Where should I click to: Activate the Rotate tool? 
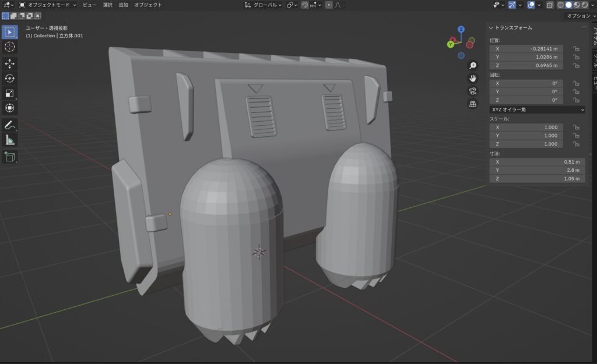click(x=10, y=79)
